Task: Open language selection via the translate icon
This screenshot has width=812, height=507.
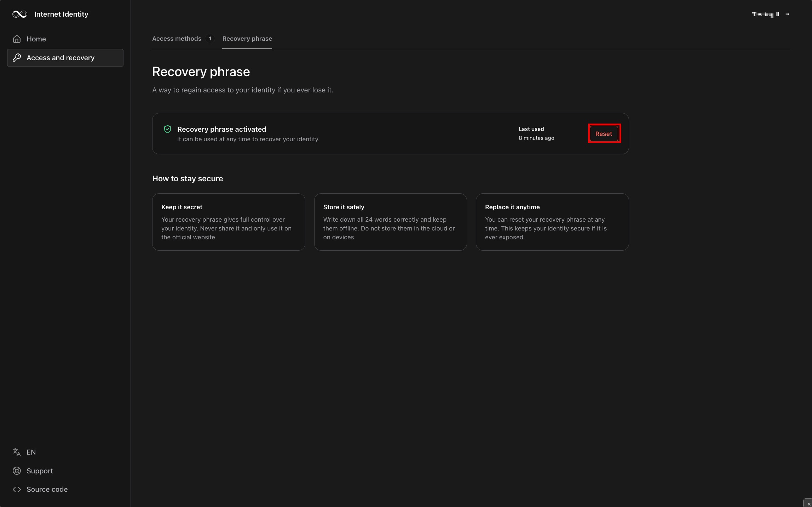Action: click(17, 452)
